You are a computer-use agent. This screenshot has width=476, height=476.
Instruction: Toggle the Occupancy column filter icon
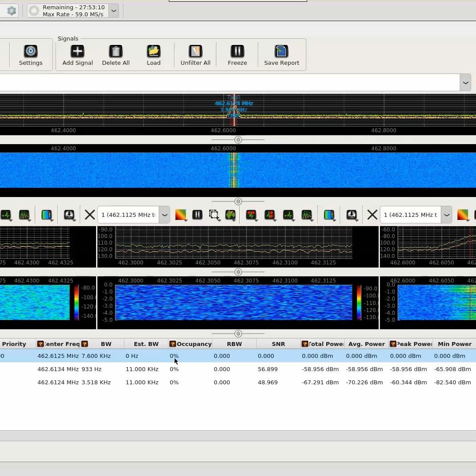point(172,344)
